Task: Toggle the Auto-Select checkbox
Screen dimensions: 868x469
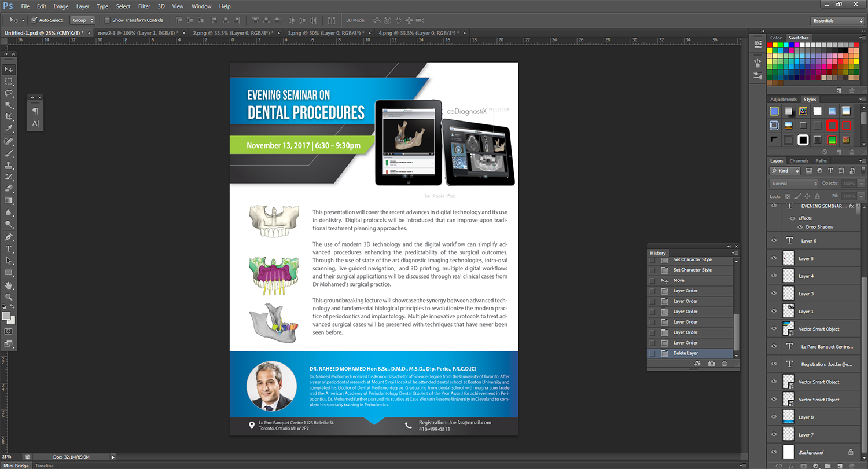Action: pyautogui.click(x=34, y=20)
